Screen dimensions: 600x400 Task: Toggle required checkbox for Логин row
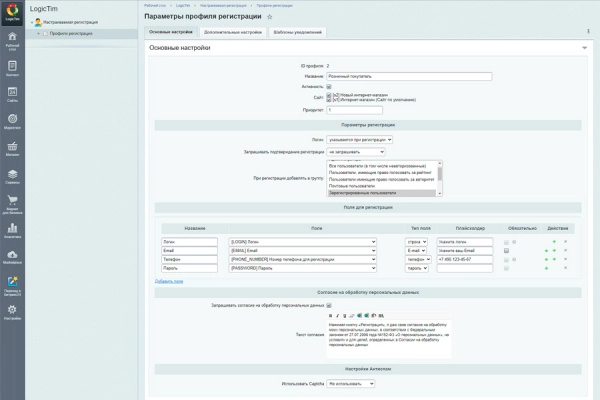[x=506, y=242]
